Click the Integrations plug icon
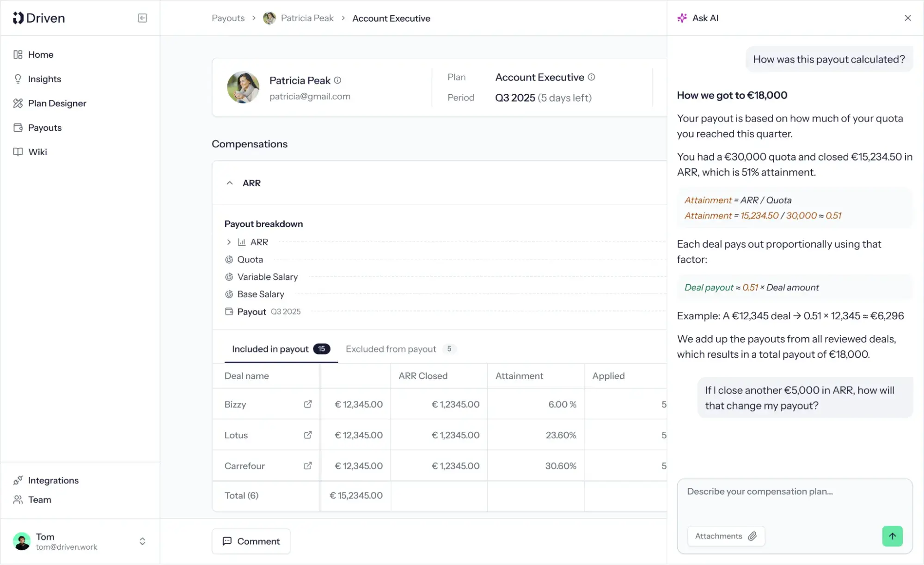Viewport: 924px width, 565px height. (18, 480)
